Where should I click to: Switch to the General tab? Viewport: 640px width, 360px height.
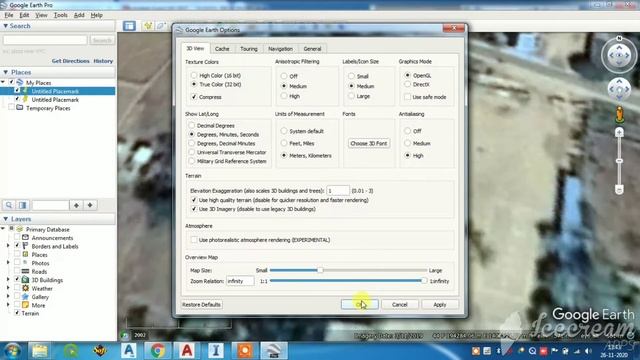pos(312,49)
